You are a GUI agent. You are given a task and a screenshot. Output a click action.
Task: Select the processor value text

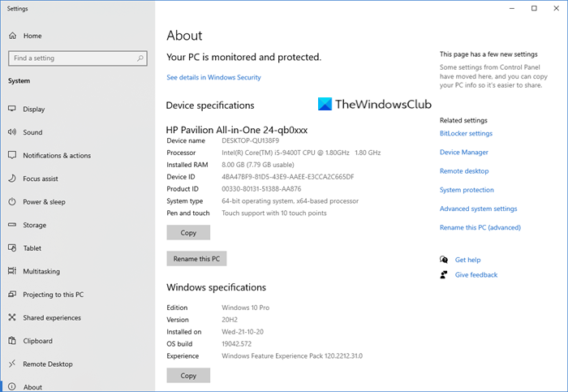(301, 153)
